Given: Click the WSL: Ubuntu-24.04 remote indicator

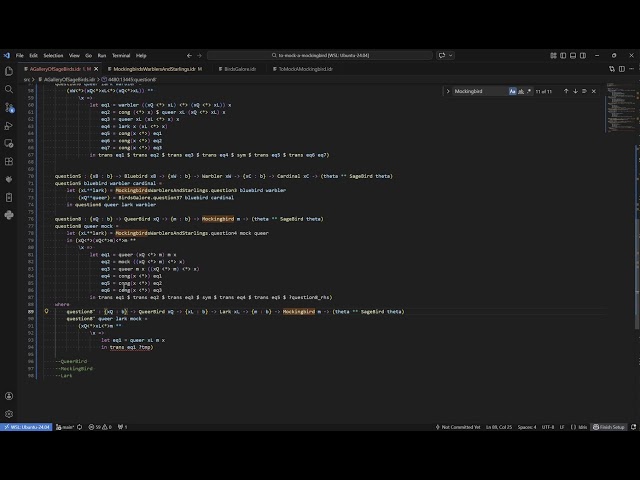Looking at the screenshot, I should pyautogui.click(x=25, y=427).
